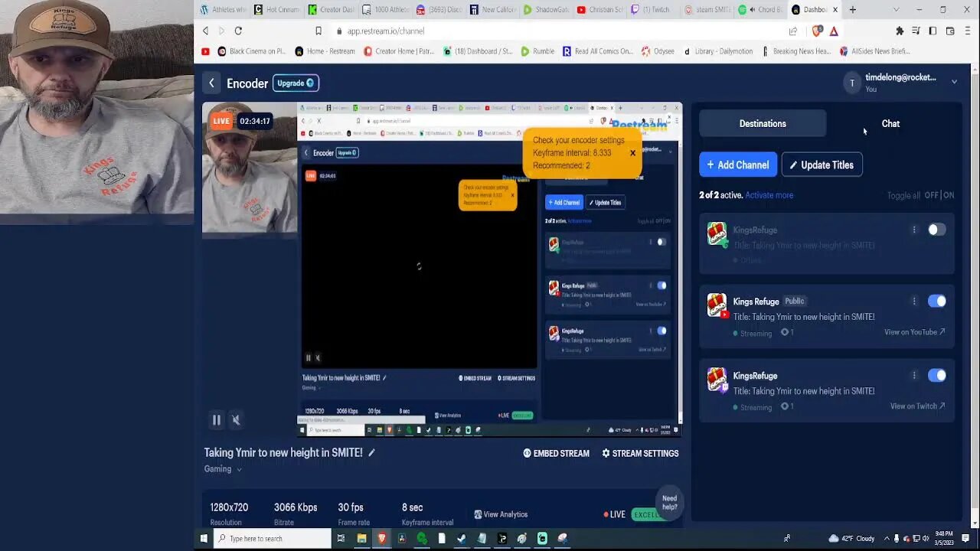Open View Analytics
Viewport: 980px width, 551px height.
tap(501, 514)
